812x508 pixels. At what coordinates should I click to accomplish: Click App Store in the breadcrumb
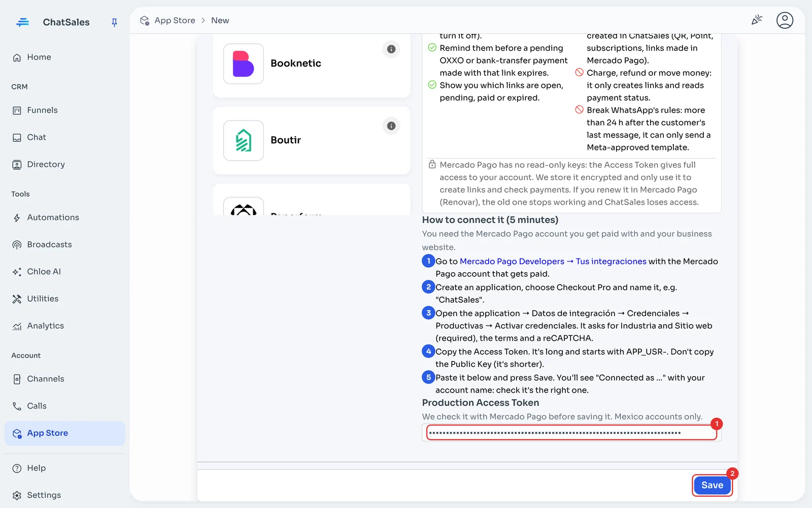point(175,20)
